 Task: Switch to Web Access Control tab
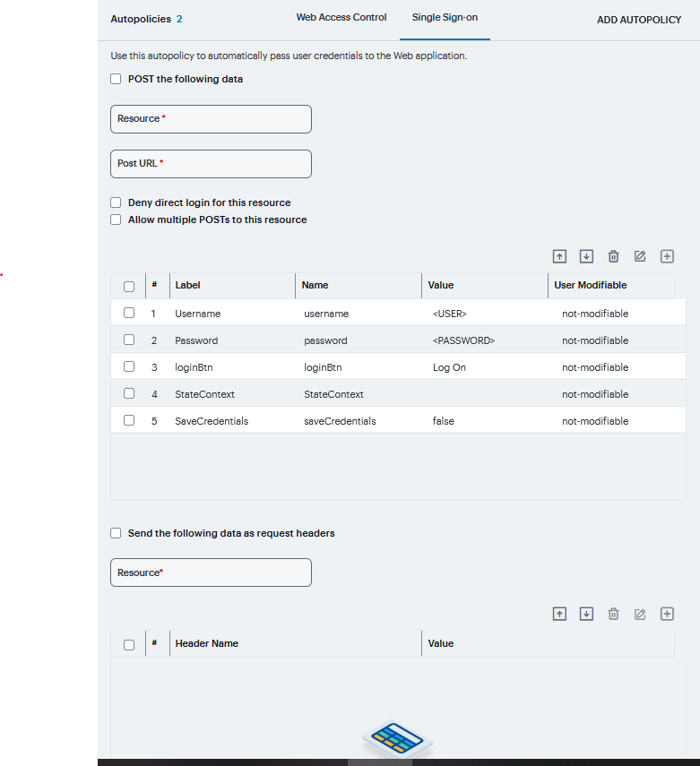[341, 18]
